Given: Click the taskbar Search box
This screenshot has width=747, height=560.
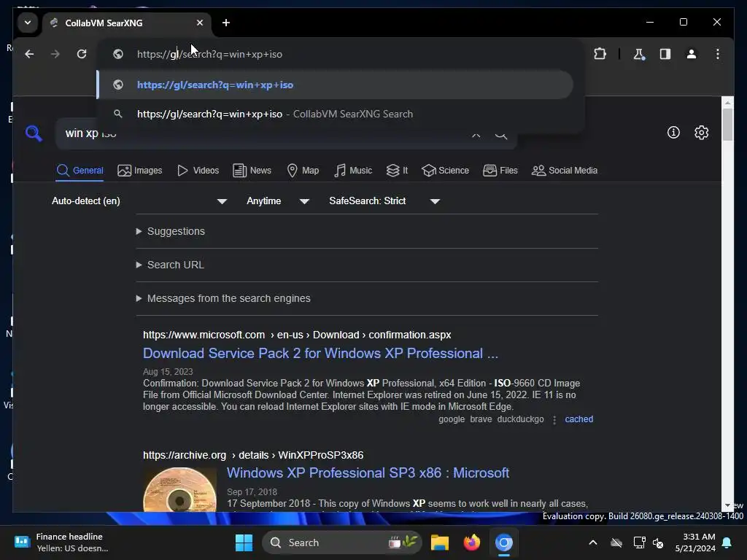Looking at the screenshot, I should (342, 542).
